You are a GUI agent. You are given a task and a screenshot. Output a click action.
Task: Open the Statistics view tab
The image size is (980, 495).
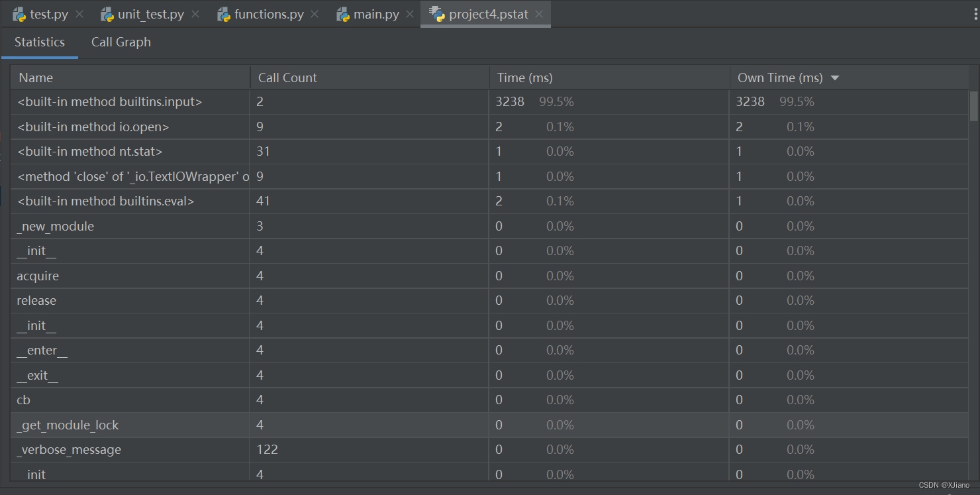coord(40,42)
